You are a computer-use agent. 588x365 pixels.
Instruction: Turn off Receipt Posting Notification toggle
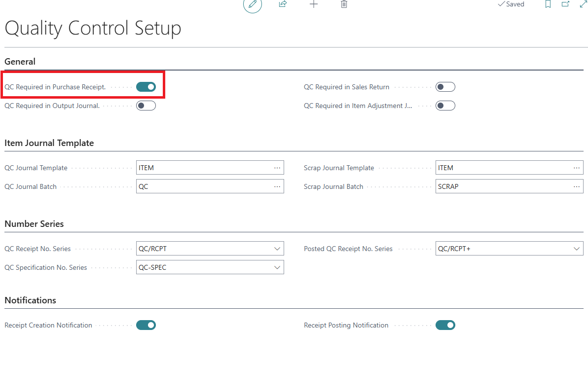click(x=445, y=325)
